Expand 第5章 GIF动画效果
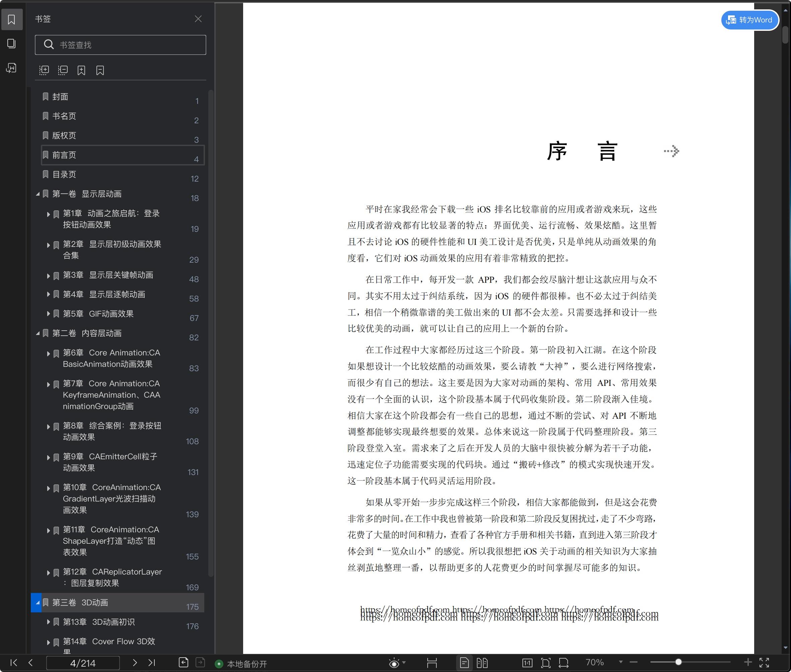The height and width of the screenshot is (672, 791). [48, 314]
